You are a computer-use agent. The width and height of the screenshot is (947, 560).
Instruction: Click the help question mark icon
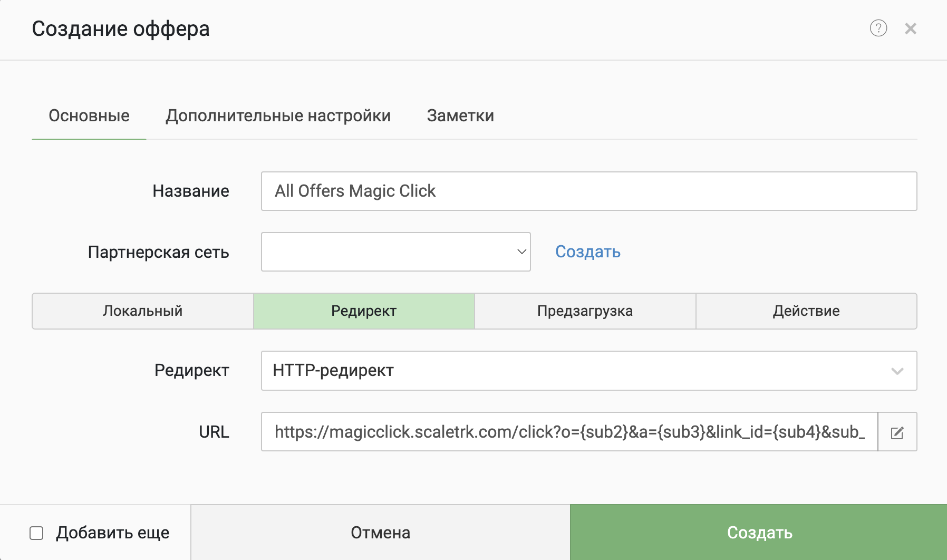(x=878, y=28)
